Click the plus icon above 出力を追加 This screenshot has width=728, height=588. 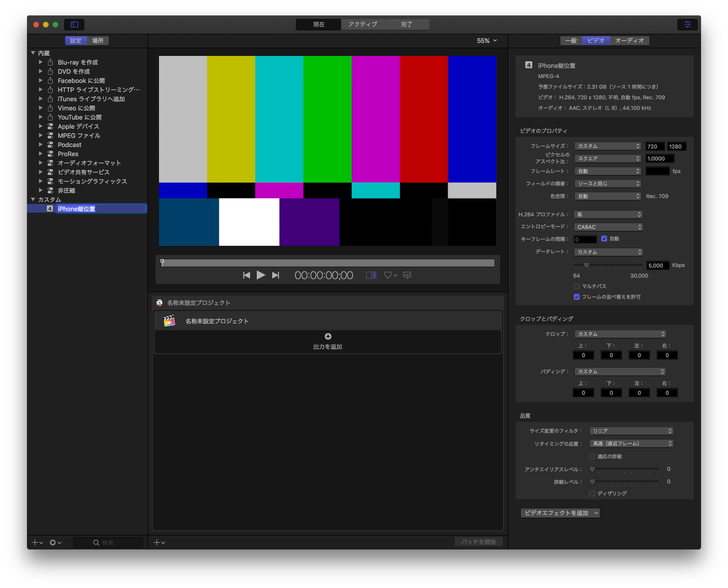pos(328,336)
